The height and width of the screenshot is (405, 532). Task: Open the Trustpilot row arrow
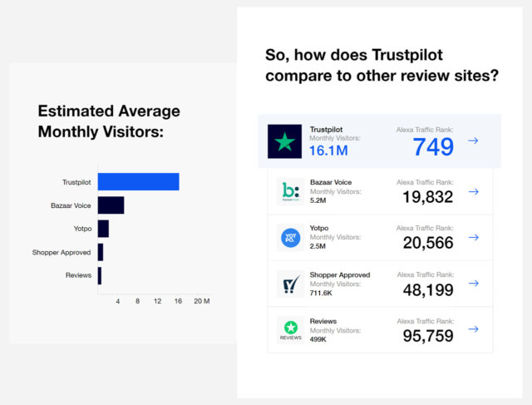tap(473, 141)
